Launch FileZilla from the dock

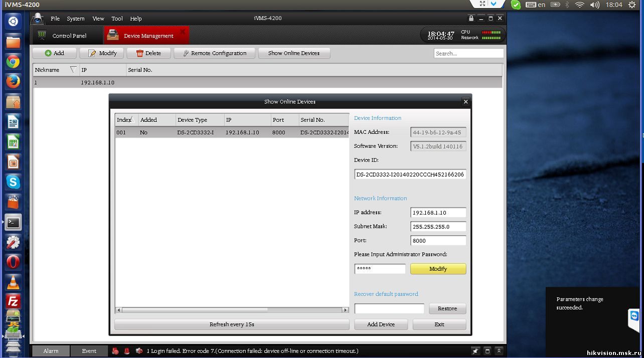[x=13, y=301]
